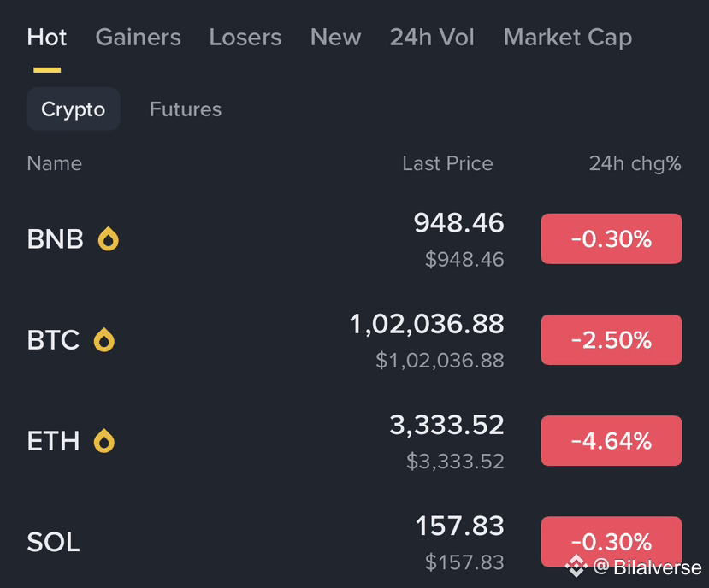Toggle to the Futures filter
The width and height of the screenshot is (709, 588).
coord(186,109)
